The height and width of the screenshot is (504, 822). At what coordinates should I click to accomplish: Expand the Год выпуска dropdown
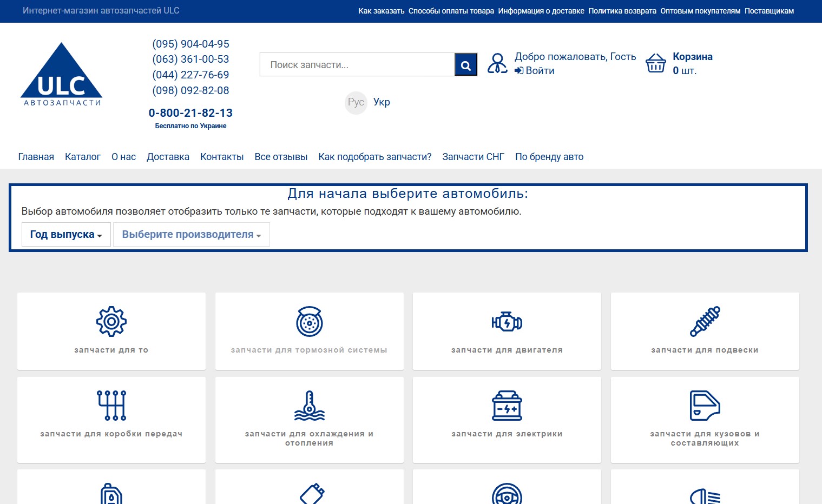(66, 235)
